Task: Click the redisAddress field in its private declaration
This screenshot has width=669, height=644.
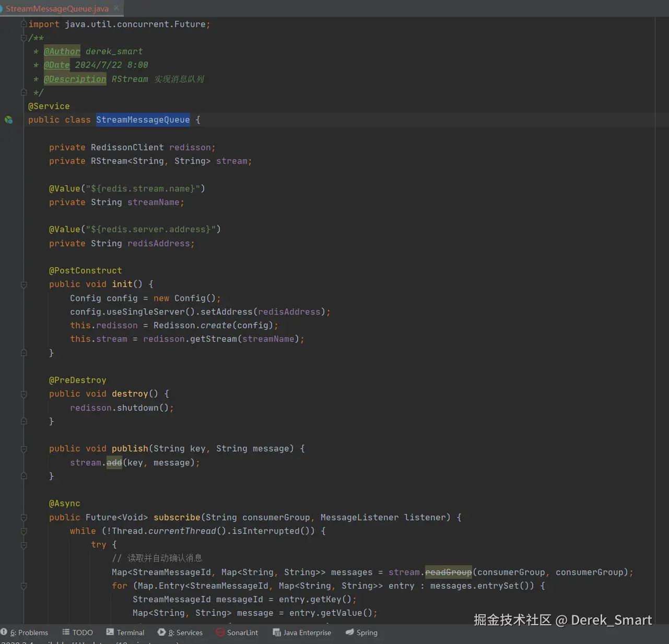Action: coord(158,244)
